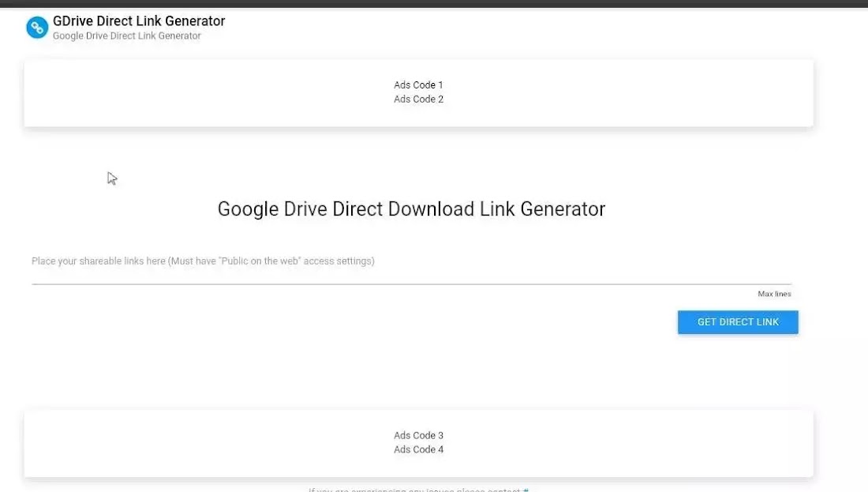Click the Max lines label

click(774, 294)
